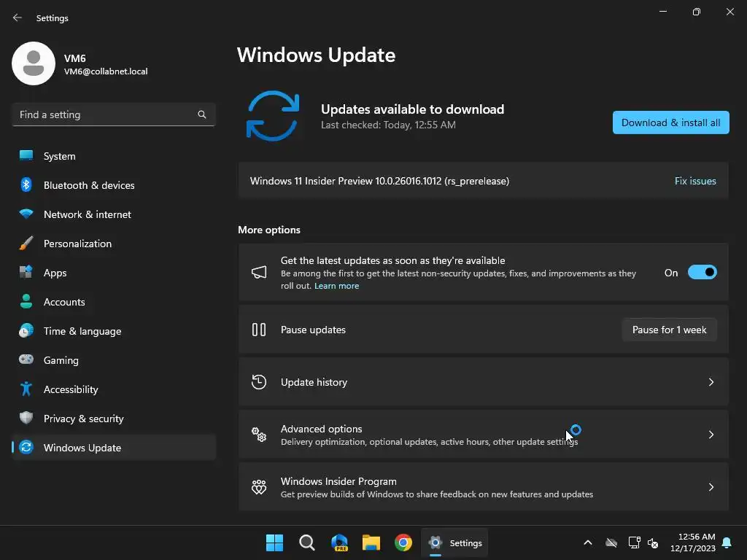Screen dimensions: 747x560
Task: Click the Gaming controller icon
Action: click(x=26, y=359)
